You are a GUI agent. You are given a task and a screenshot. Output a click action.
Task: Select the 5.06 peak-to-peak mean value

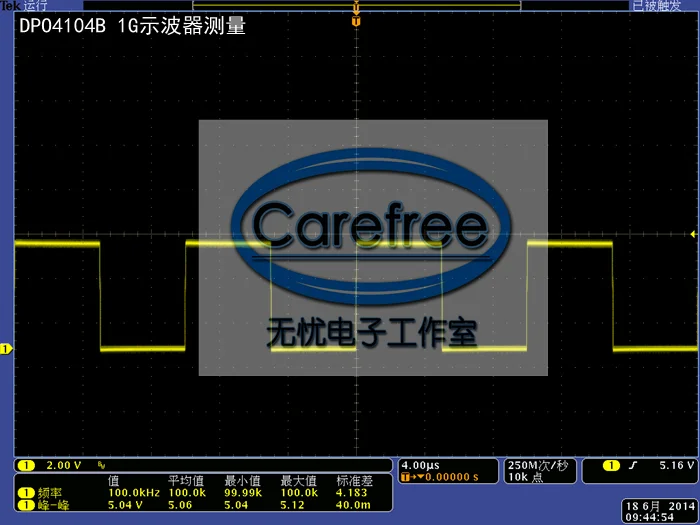[180, 505]
